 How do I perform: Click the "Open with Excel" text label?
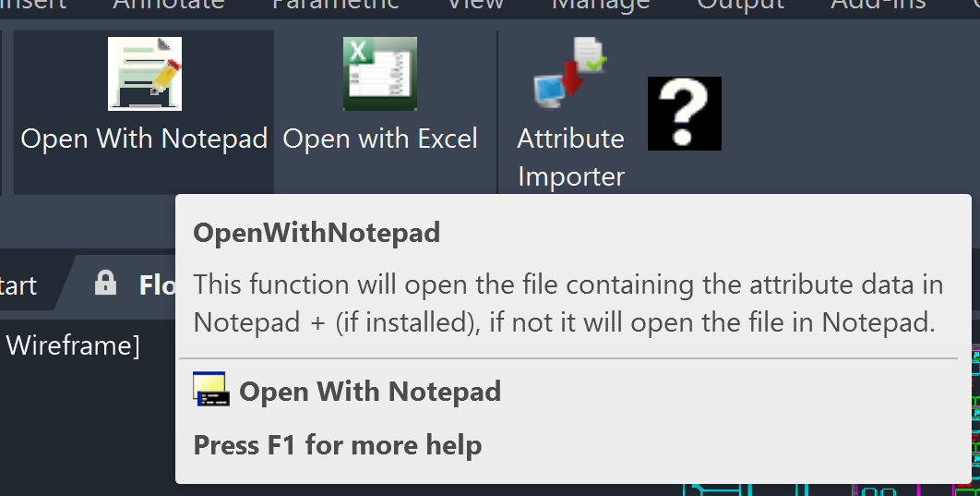coord(380,139)
